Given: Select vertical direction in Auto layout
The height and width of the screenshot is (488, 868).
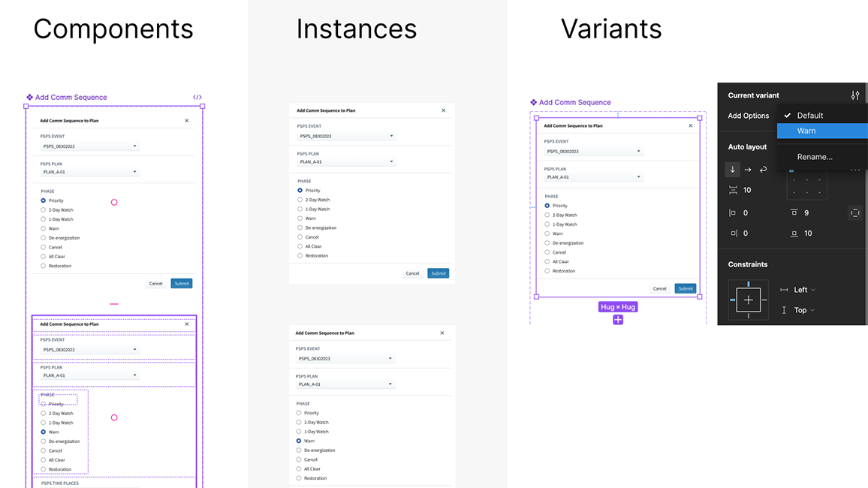Looking at the screenshot, I should [733, 169].
